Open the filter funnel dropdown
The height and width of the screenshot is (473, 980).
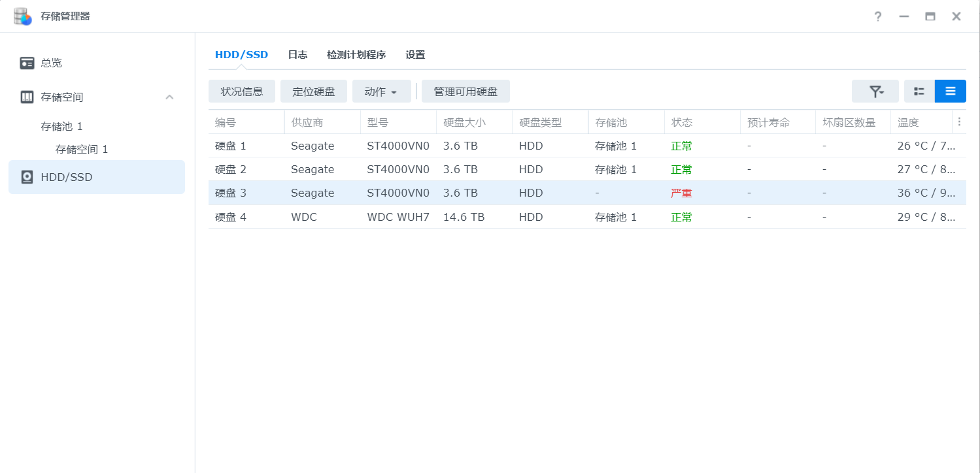coord(875,91)
